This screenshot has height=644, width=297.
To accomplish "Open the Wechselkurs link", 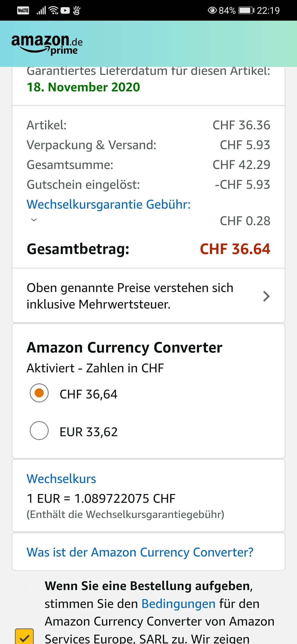I will (x=61, y=479).
